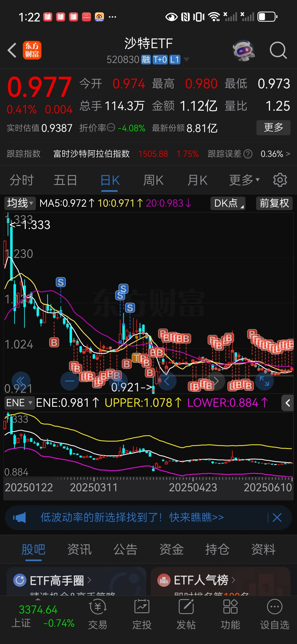The width and height of the screenshot is (297, 644).
Task: Tap the ETF人气榜 chart icon
Action: click(x=164, y=580)
